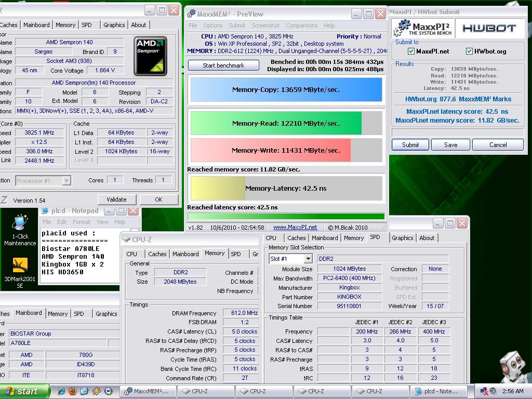Click the MaxxMEM gear icon in title bar

(x=191, y=14)
